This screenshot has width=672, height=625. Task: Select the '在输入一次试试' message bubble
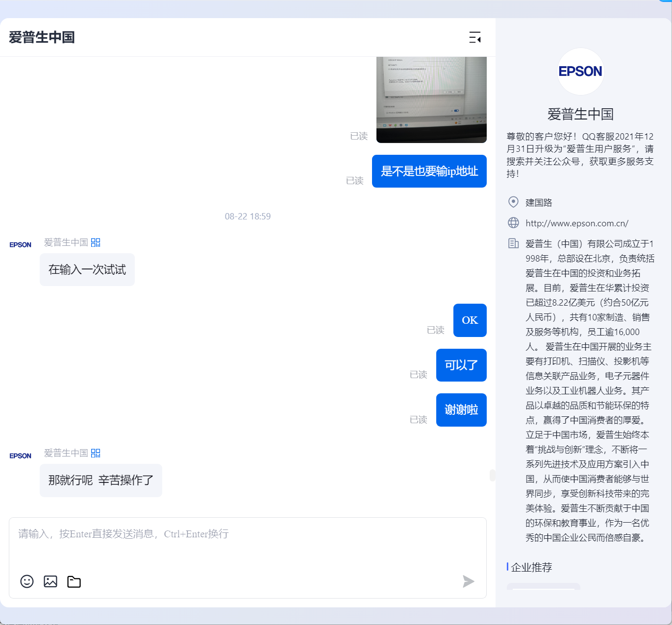[x=87, y=269]
